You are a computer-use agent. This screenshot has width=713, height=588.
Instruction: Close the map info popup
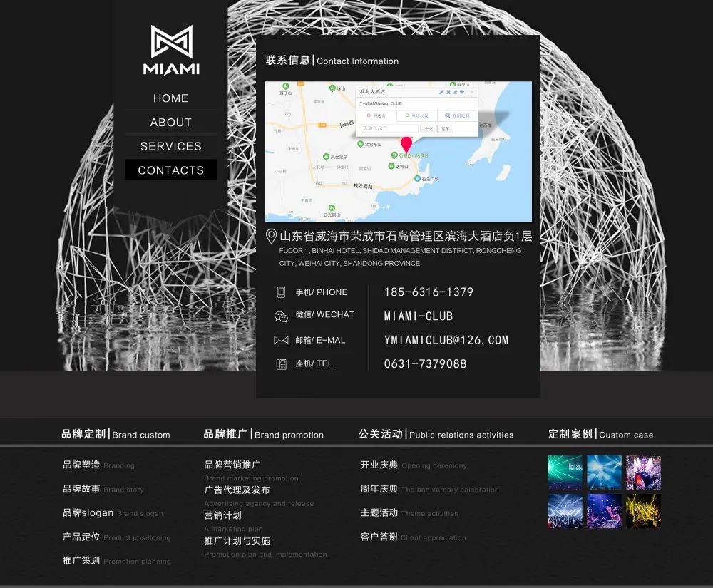[x=471, y=92]
